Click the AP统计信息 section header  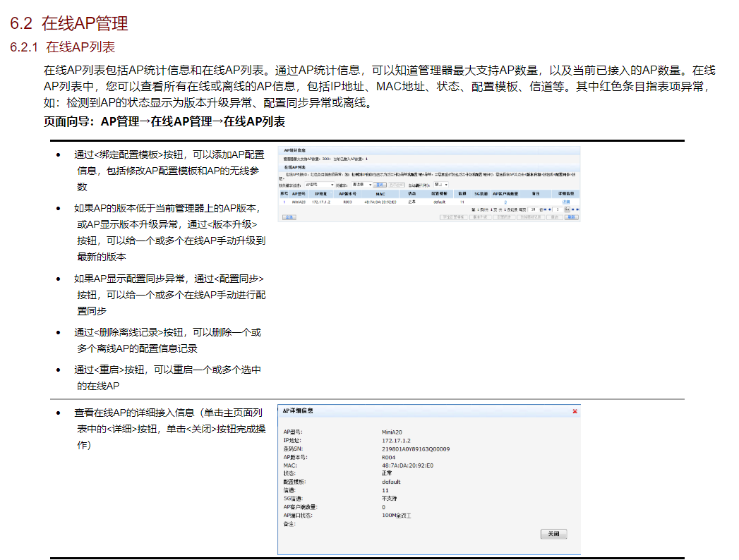[294, 150]
